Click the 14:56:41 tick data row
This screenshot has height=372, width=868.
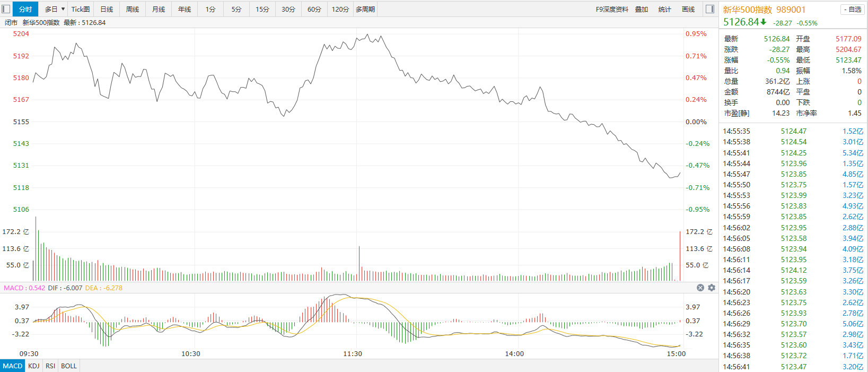coord(793,367)
